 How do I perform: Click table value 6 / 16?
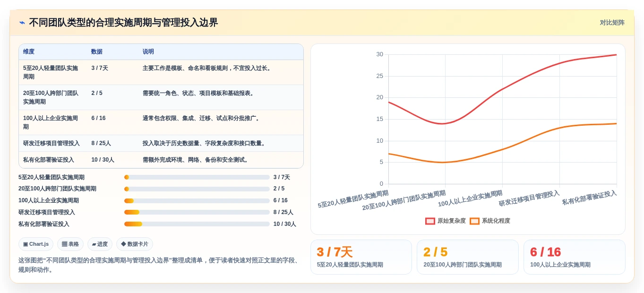(98, 118)
